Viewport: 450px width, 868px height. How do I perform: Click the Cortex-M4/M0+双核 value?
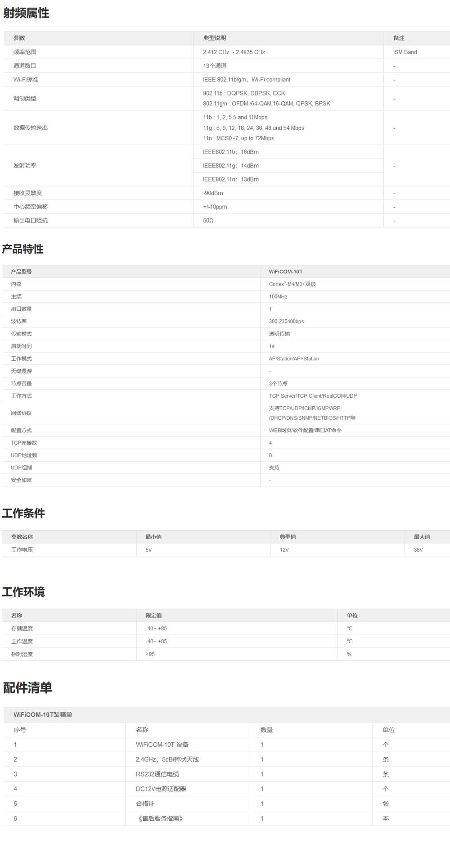click(x=292, y=284)
